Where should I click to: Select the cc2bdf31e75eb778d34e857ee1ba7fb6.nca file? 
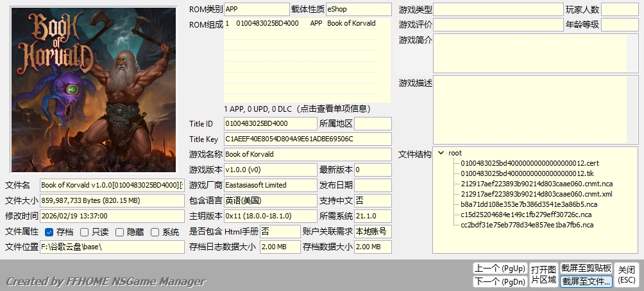coord(527,225)
